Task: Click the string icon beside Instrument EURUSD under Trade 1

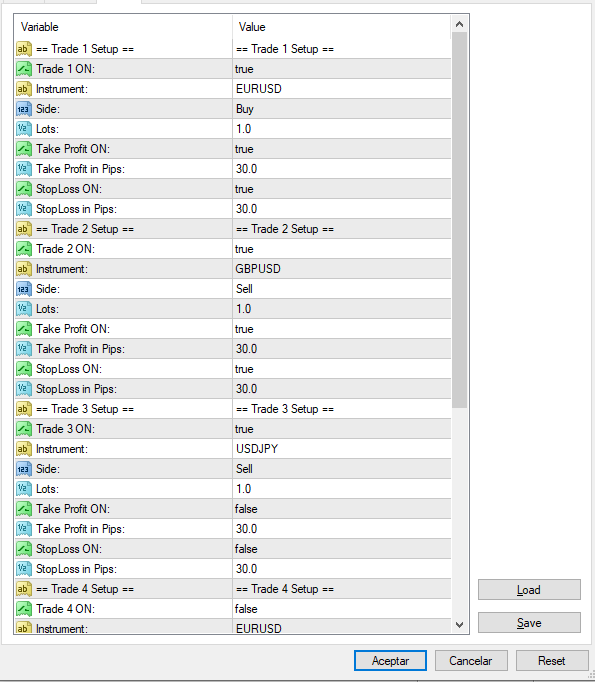Action: [24, 89]
